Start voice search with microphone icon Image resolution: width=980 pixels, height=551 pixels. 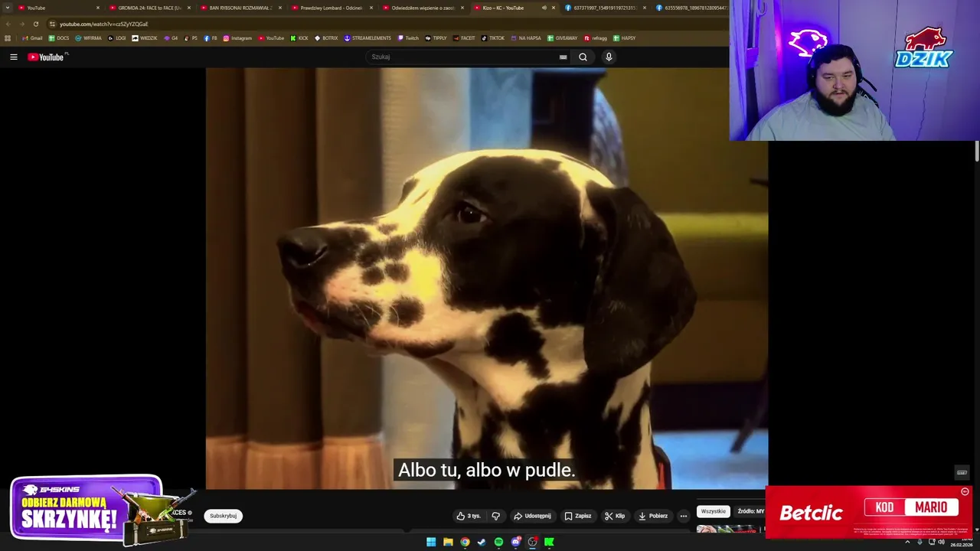point(609,57)
